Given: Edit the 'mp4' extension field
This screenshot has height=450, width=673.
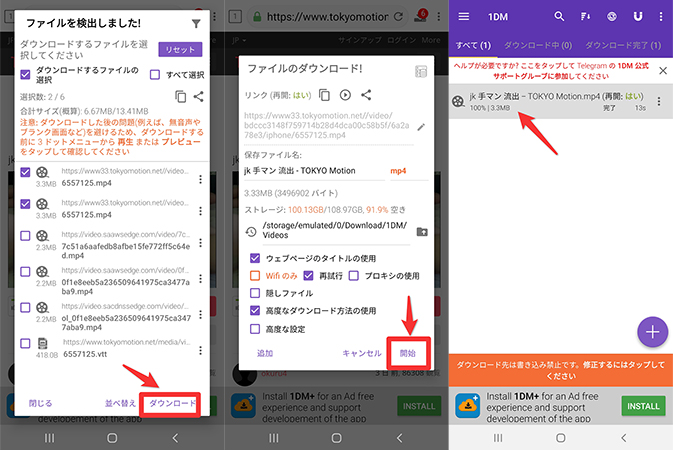Looking at the screenshot, I should (x=409, y=171).
